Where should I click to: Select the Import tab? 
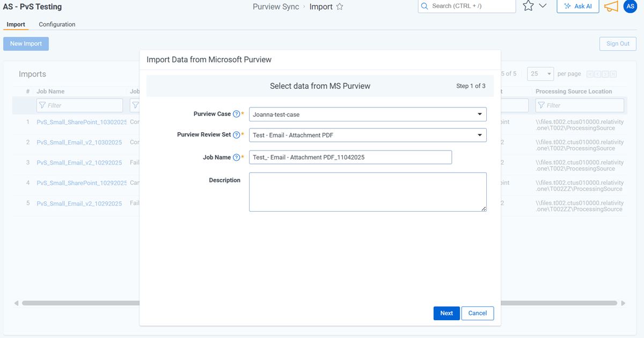[16, 24]
